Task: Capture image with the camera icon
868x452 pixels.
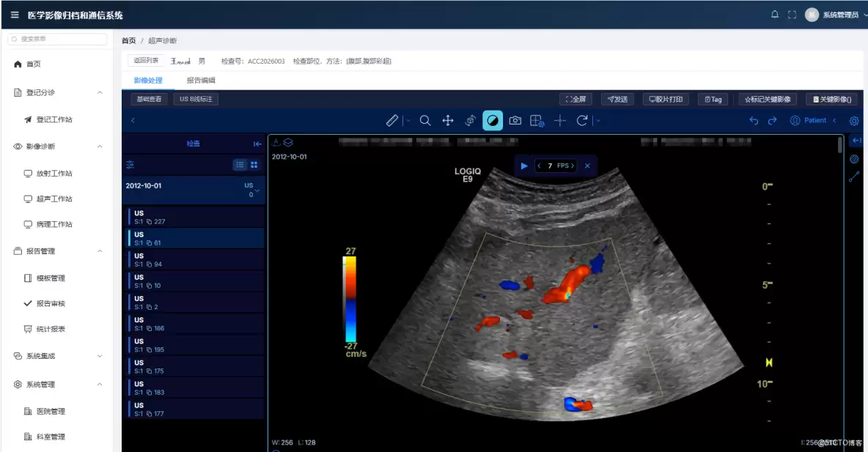Action: [x=515, y=121]
